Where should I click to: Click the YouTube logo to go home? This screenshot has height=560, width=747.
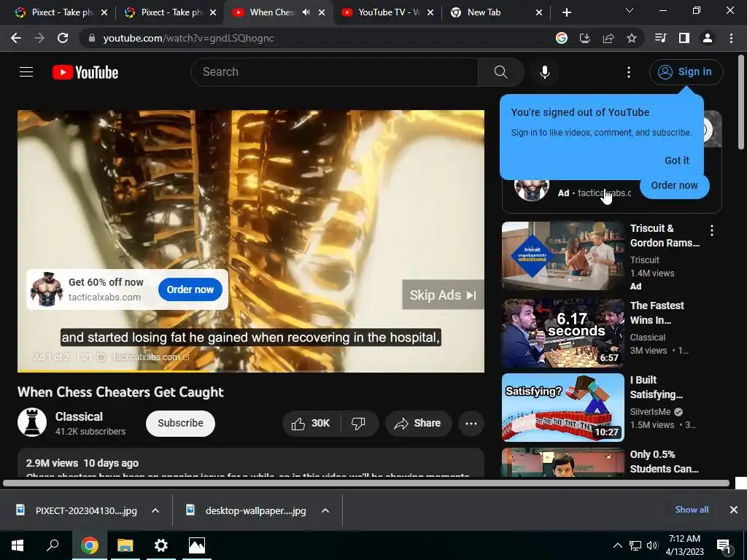pos(85,72)
